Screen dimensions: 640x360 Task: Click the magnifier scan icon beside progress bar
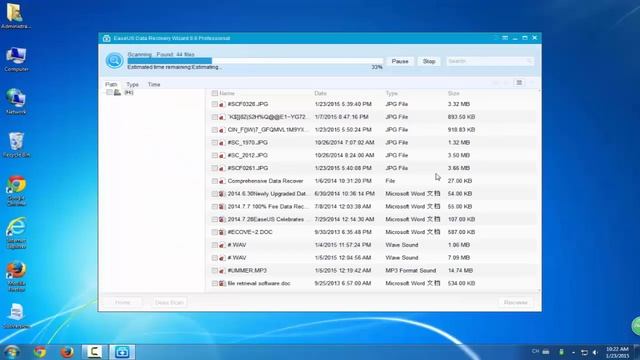point(114,60)
